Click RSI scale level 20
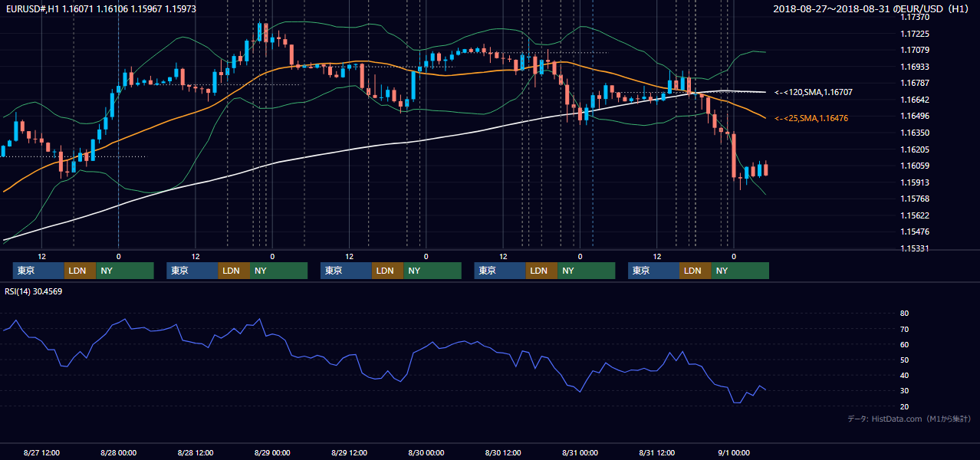Viewport: 980px width, 460px height. coord(905,407)
